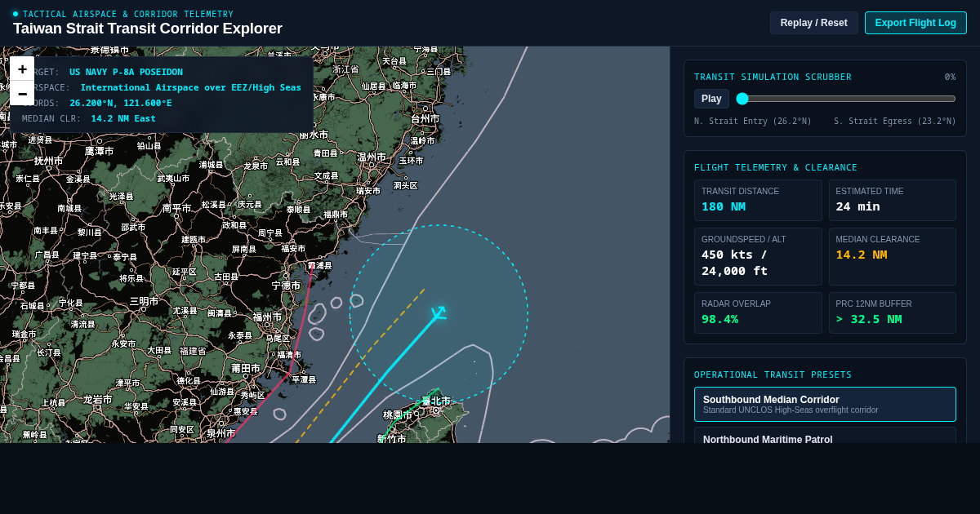The height and width of the screenshot is (514, 980).
Task: Click the Radar Overlap 98.4% card
Action: click(758, 312)
